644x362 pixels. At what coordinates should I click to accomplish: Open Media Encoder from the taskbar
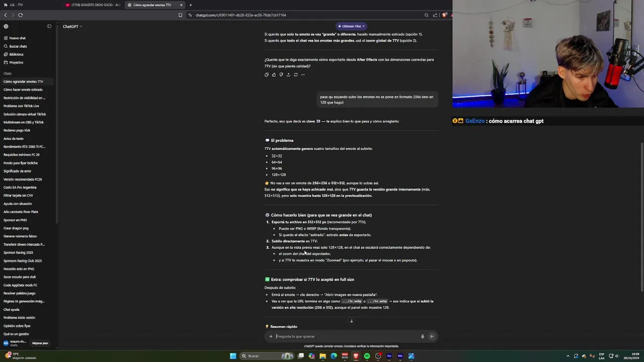[x=400, y=356]
